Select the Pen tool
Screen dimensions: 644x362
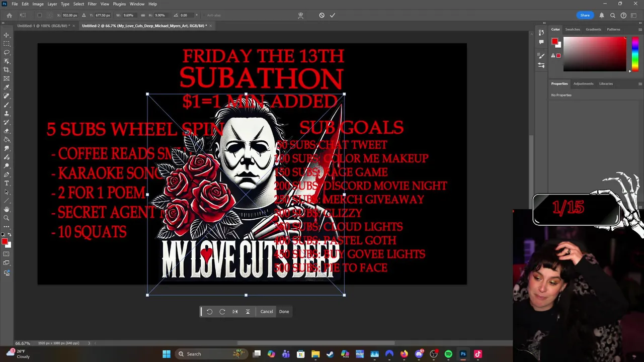tap(7, 174)
